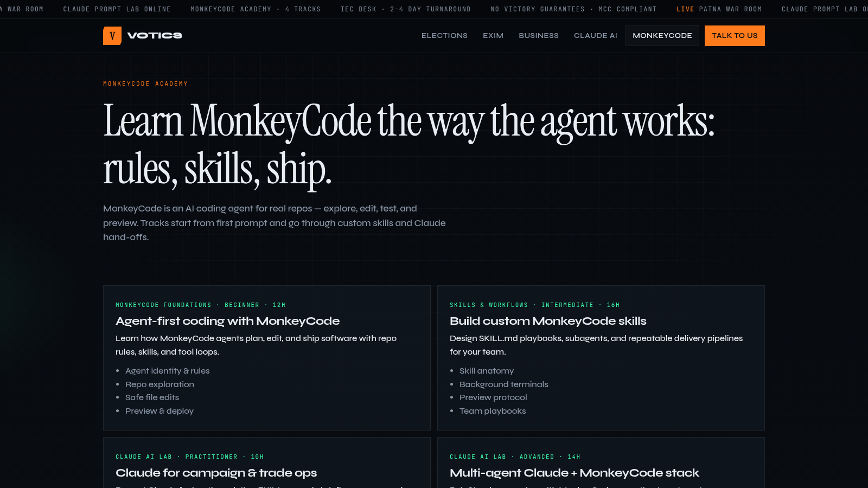Click the main headline Learn MonkeyCode

click(409, 144)
